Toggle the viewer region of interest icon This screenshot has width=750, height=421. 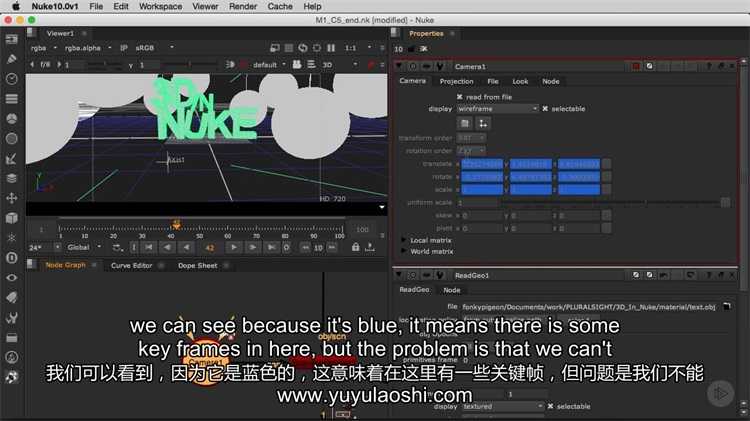point(317,48)
